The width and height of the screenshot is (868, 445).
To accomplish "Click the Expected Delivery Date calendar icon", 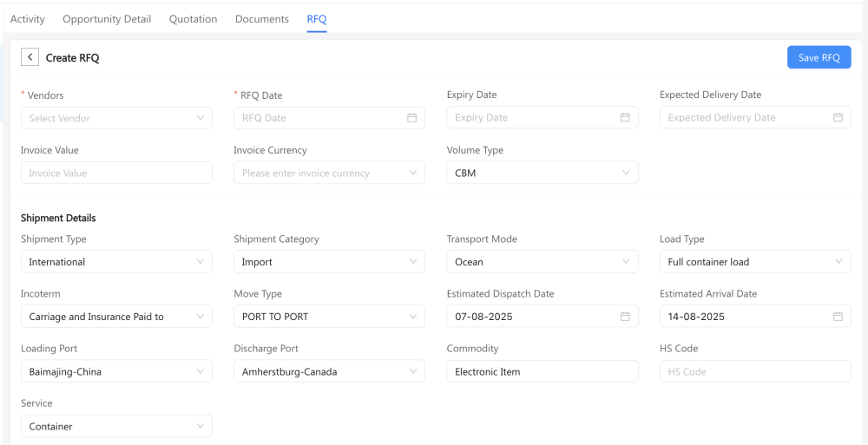I will (x=838, y=118).
